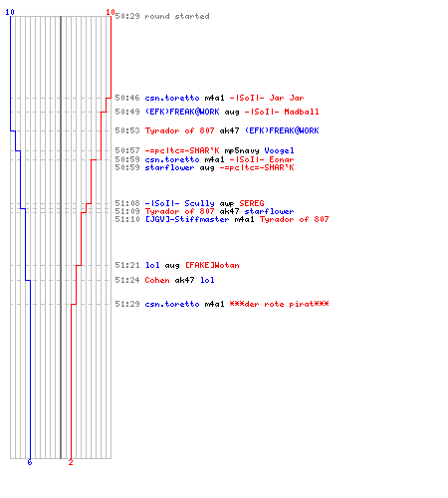This screenshot has height=498, width=448.
Task: Click -=pc|tc=-SHAR'K killer name at 50:57
Action: [x=182, y=150]
